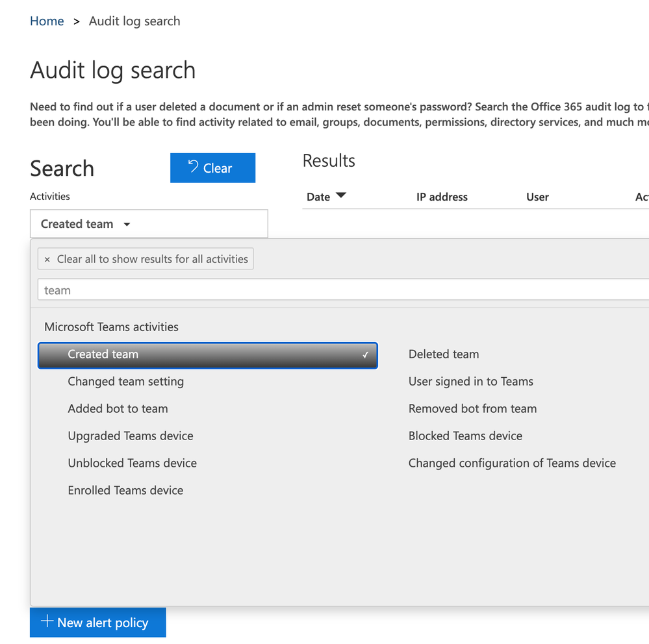The height and width of the screenshot is (644, 649).
Task: Choose Blocked Teams device activity
Action: coord(465,436)
